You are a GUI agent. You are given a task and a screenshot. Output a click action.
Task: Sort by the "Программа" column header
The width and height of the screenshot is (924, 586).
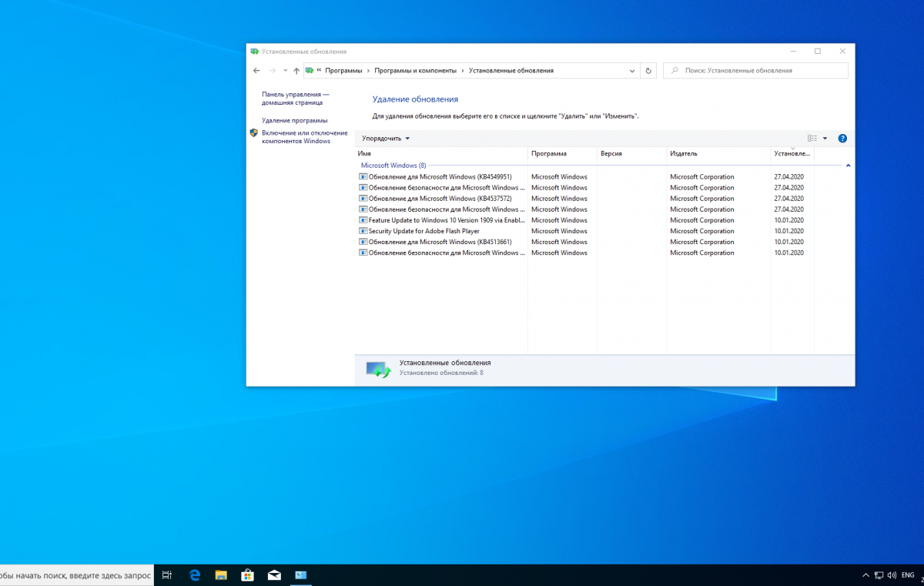[x=563, y=154]
